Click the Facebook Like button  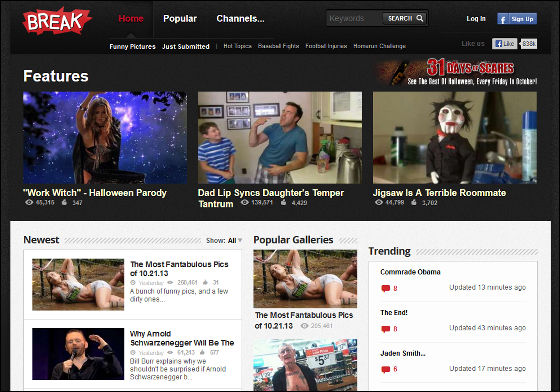504,44
